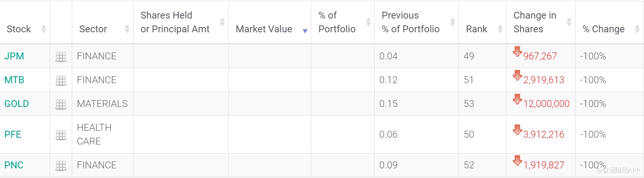Open the grid icon beside JPM
Image resolution: width=644 pixels, height=178 pixels.
[61, 57]
